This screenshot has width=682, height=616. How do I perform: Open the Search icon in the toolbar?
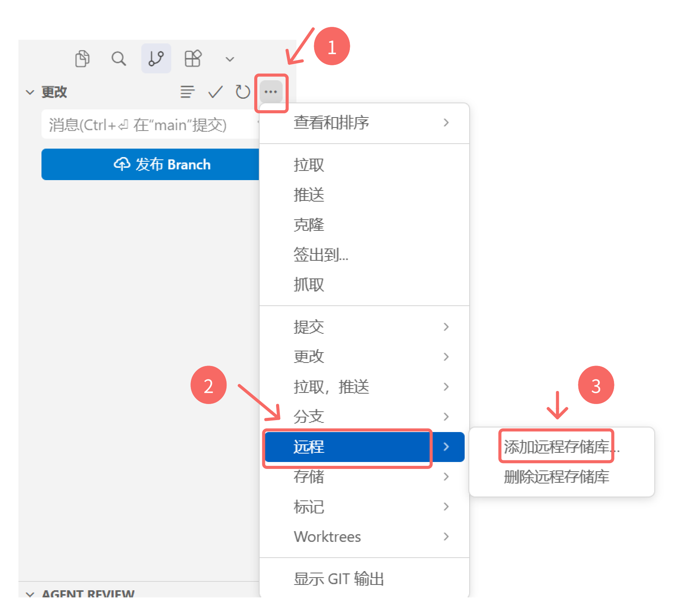click(x=119, y=58)
